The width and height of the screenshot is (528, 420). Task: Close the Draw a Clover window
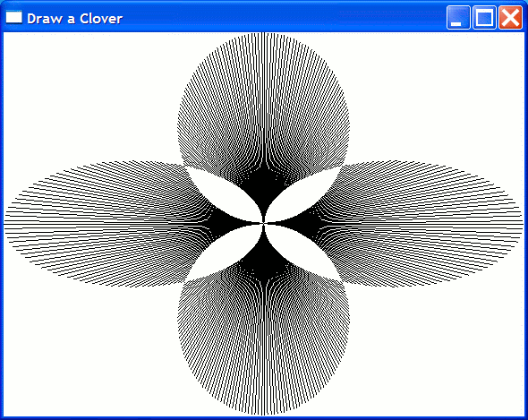(x=510, y=18)
